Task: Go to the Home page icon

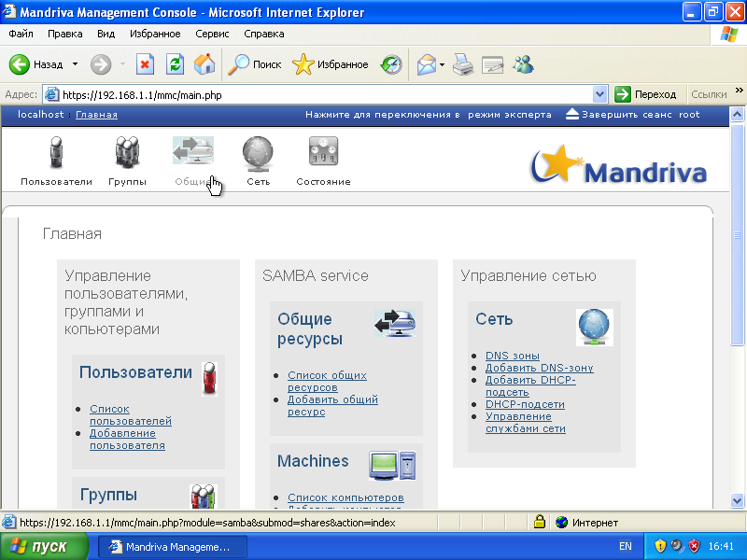Action: [204, 64]
